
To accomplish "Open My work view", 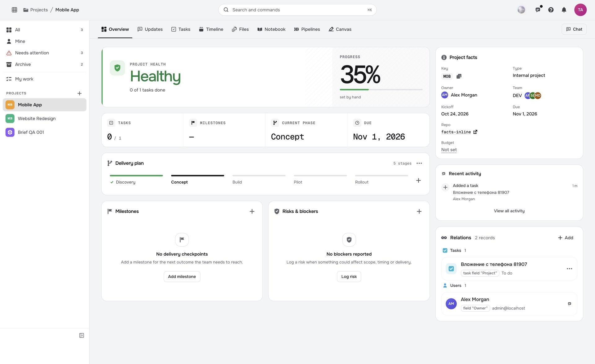I will (44, 79).
